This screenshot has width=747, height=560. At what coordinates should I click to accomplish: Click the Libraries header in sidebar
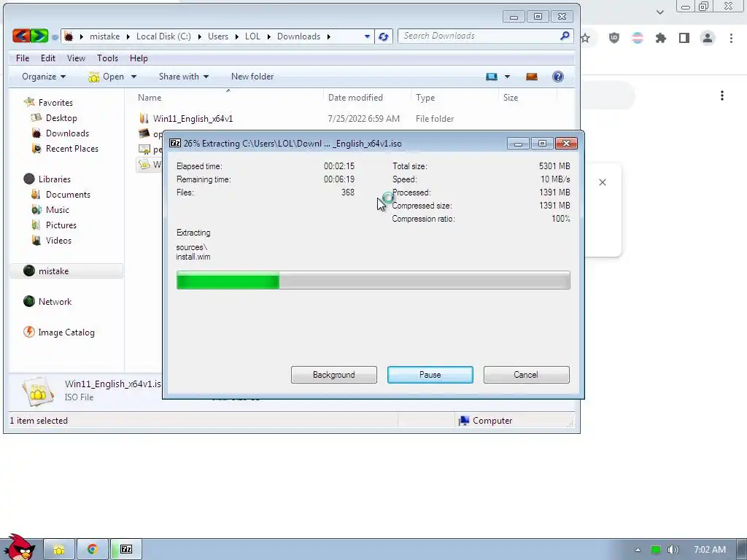[x=54, y=179]
